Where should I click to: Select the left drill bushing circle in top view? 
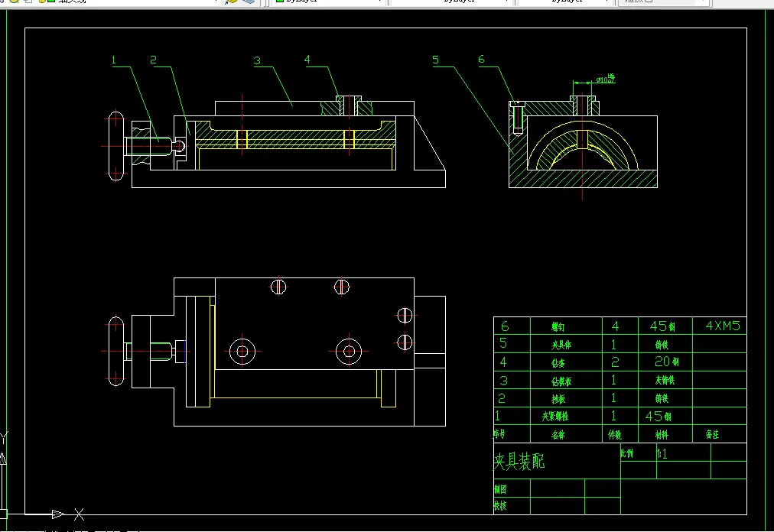pyautogui.click(x=242, y=352)
